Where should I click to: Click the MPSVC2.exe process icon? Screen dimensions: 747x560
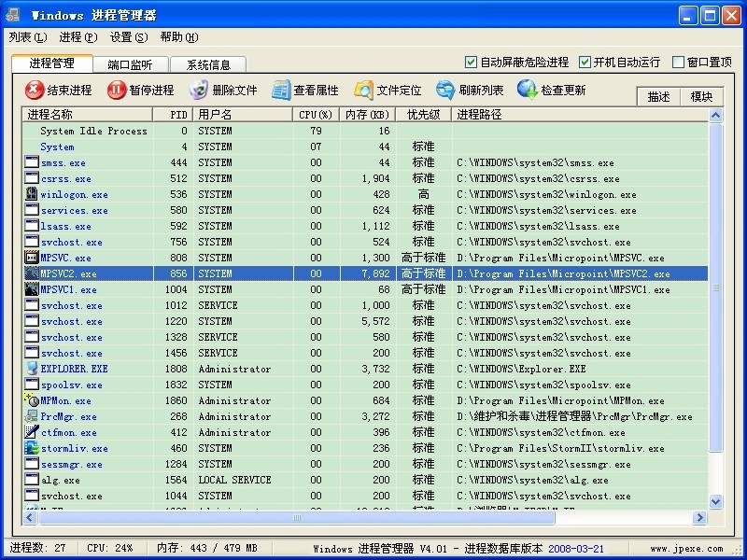point(32,273)
